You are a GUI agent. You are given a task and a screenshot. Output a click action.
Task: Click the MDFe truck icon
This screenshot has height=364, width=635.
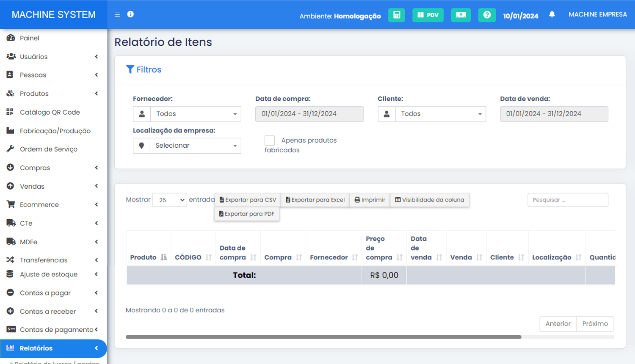pos(11,242)
